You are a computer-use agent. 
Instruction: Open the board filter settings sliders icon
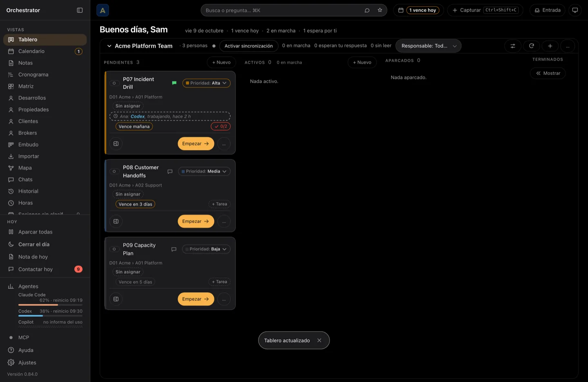tap(513, 46)
